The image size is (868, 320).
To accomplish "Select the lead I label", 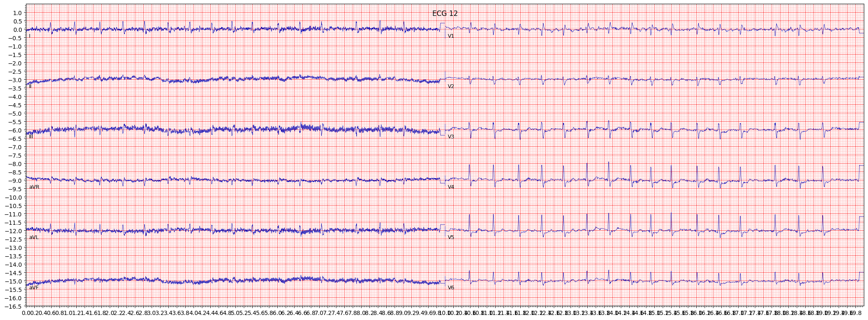I will pyautogui.click(x=30, y=36).
